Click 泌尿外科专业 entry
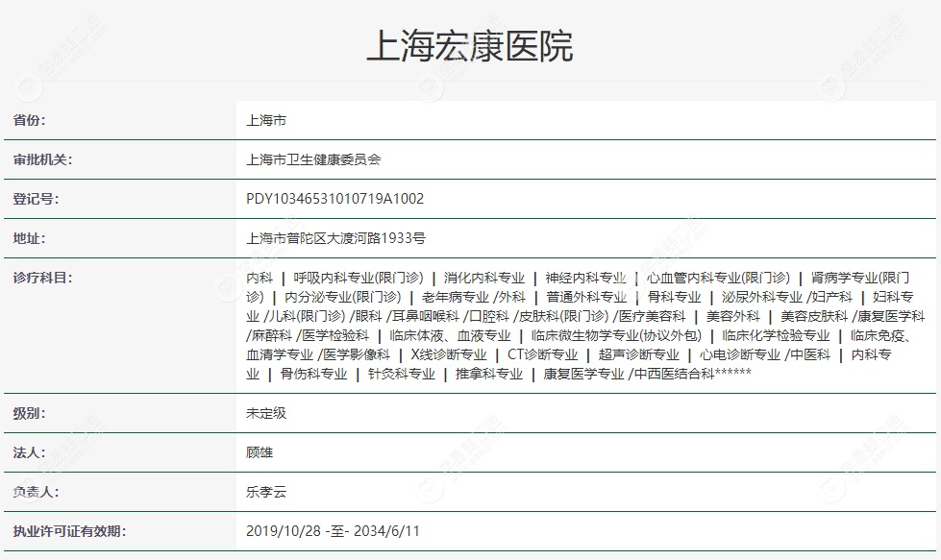941x560 pixels. click(x=761, y=297)
